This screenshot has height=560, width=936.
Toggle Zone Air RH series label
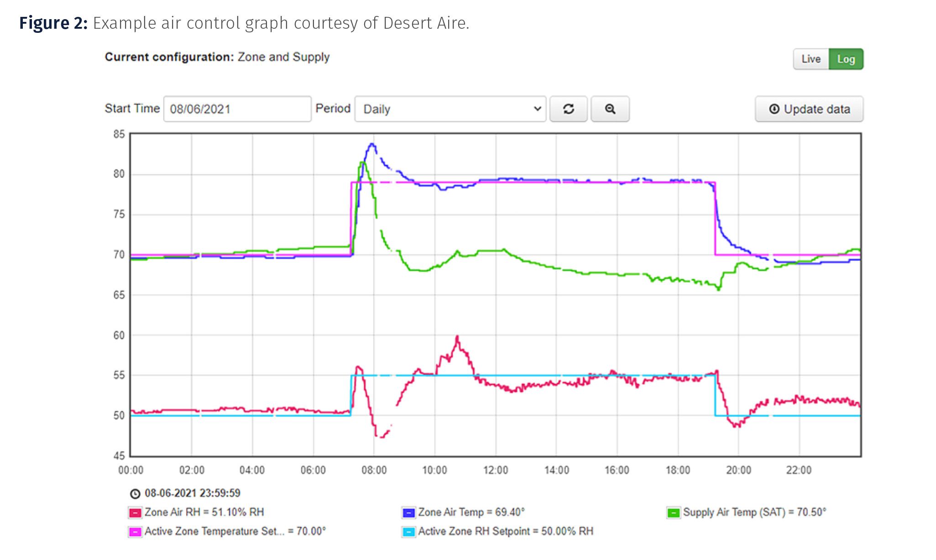coord(204,512)
